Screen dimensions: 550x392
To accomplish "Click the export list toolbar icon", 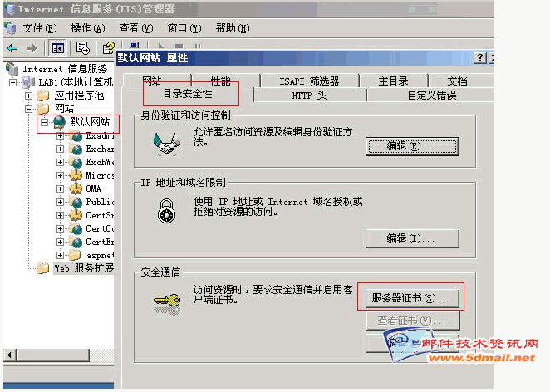I will pyautogui.click(x=83, y=48).
